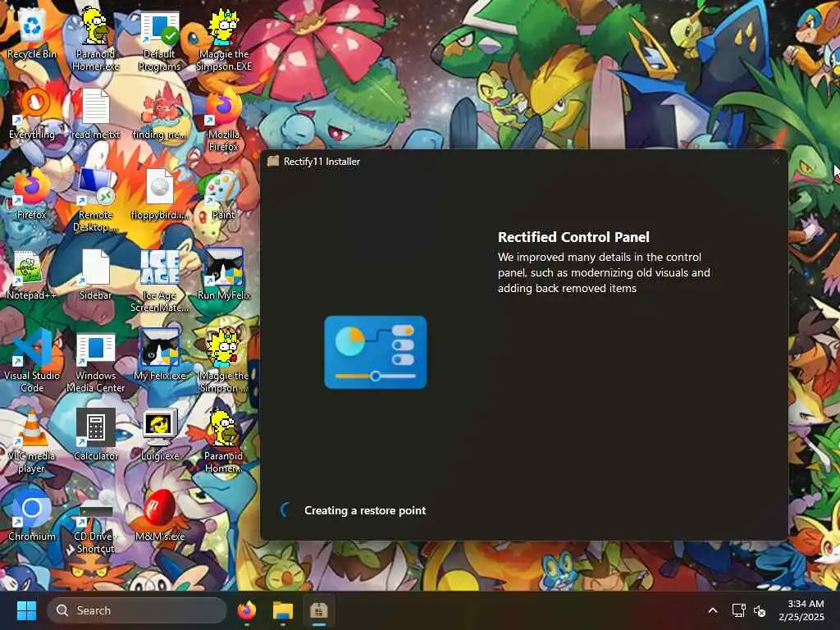This screenshot has width=840, height=630.
Task: Select the read me.txt file icon
Action: coord(95,113)
